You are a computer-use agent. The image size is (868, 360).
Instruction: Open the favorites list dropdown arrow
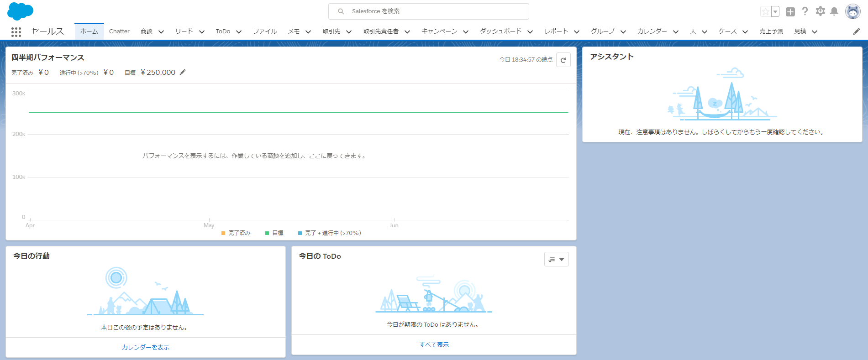pos(775,11)
